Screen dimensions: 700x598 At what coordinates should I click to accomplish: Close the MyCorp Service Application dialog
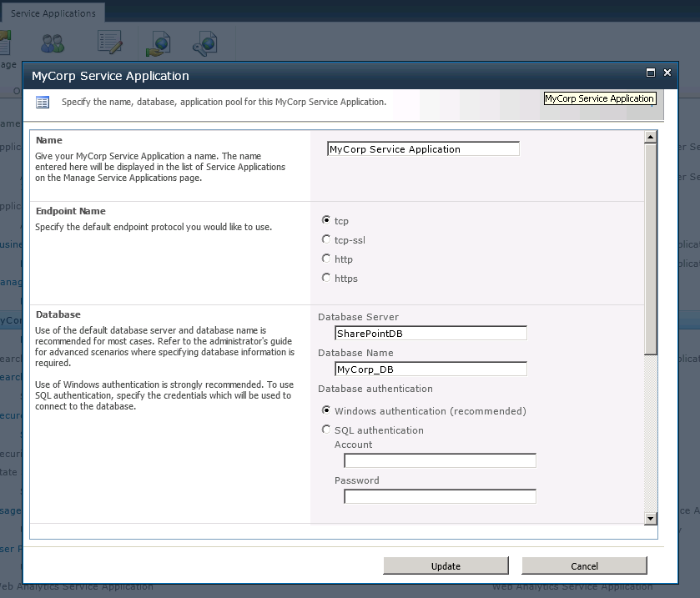[x=667, y=73]
